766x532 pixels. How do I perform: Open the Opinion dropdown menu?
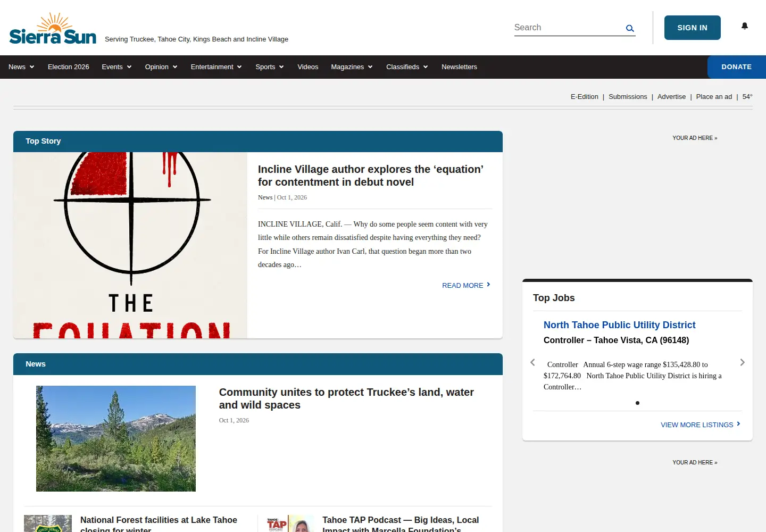pyautogui.click(x=161, y=67)
